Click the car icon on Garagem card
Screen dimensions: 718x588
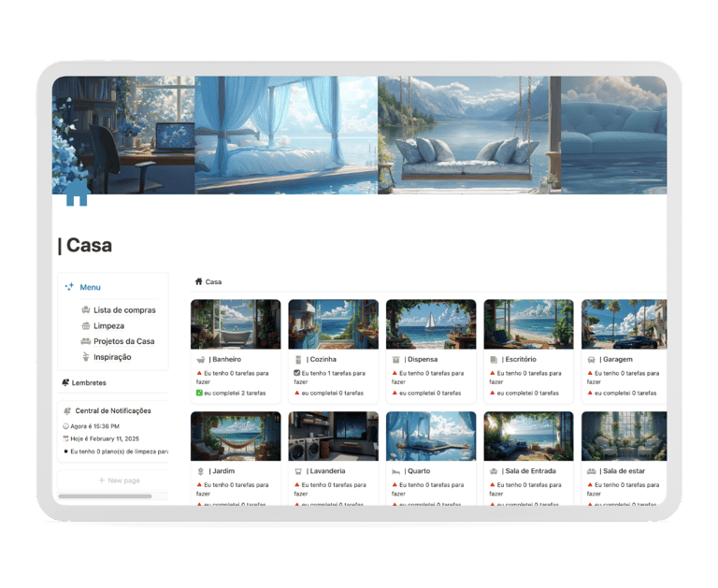coord(591,360)
